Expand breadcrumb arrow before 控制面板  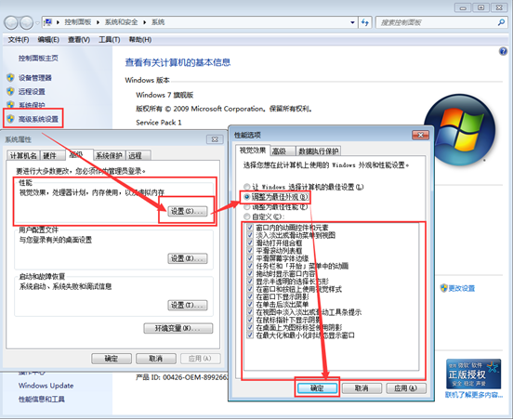[58, 22]
